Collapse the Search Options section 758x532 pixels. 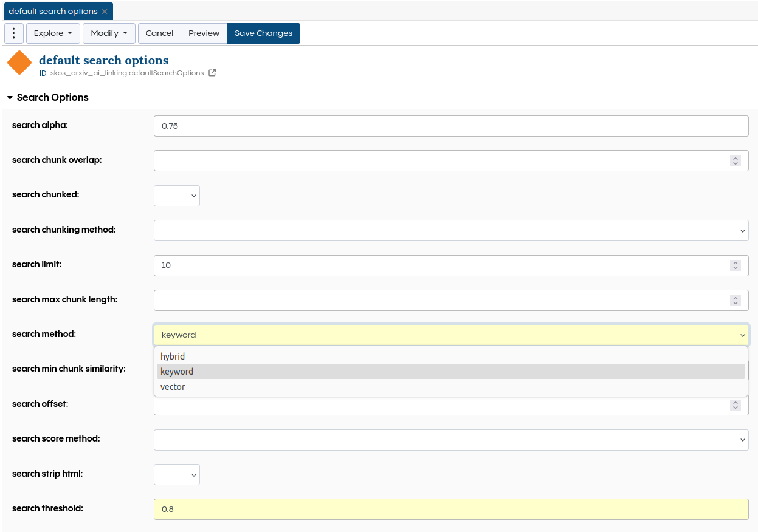tap(10, 97)
